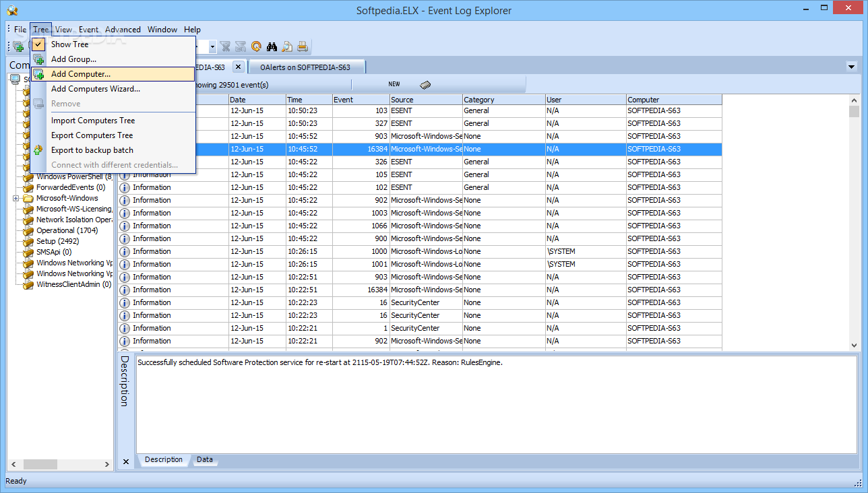
Task: Sort by the User column header
Action: tap(586, 100)
